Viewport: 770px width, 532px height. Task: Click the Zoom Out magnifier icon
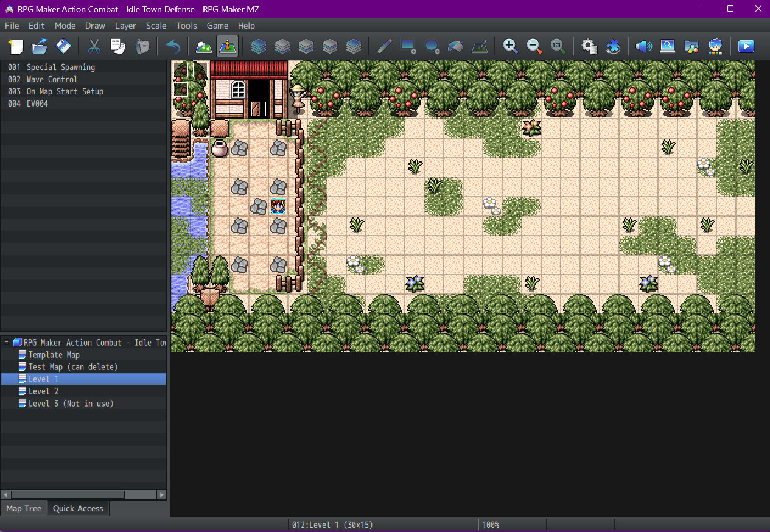[534, 46]
